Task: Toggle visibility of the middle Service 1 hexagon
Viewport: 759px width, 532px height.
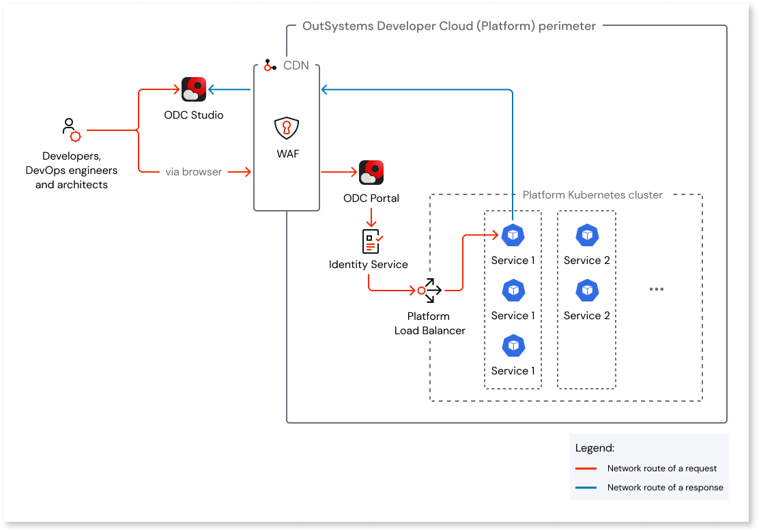Action: [513, 290]
